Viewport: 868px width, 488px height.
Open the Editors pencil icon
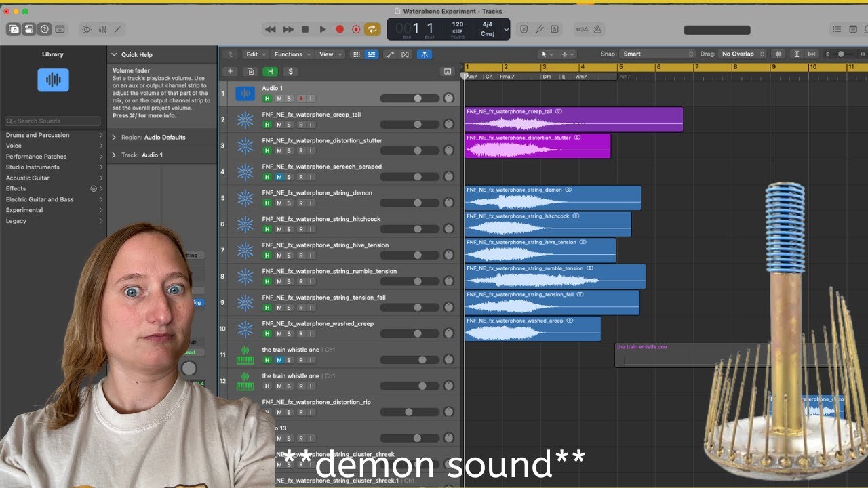(x=117, y=29)
